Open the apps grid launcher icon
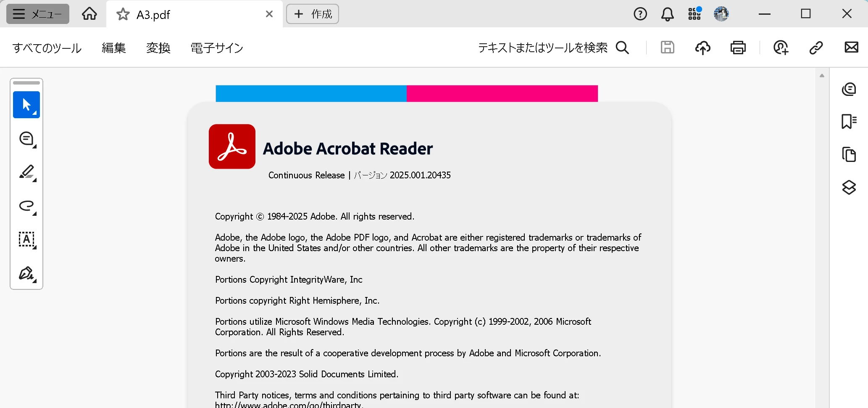The image size is (868, 408). tap(695, 13)
